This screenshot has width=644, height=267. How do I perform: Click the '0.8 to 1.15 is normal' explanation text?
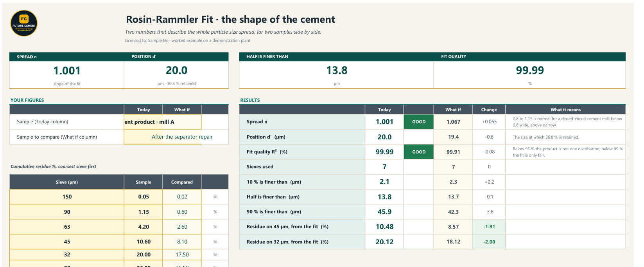pyautogui.click(x=567, y=122)
